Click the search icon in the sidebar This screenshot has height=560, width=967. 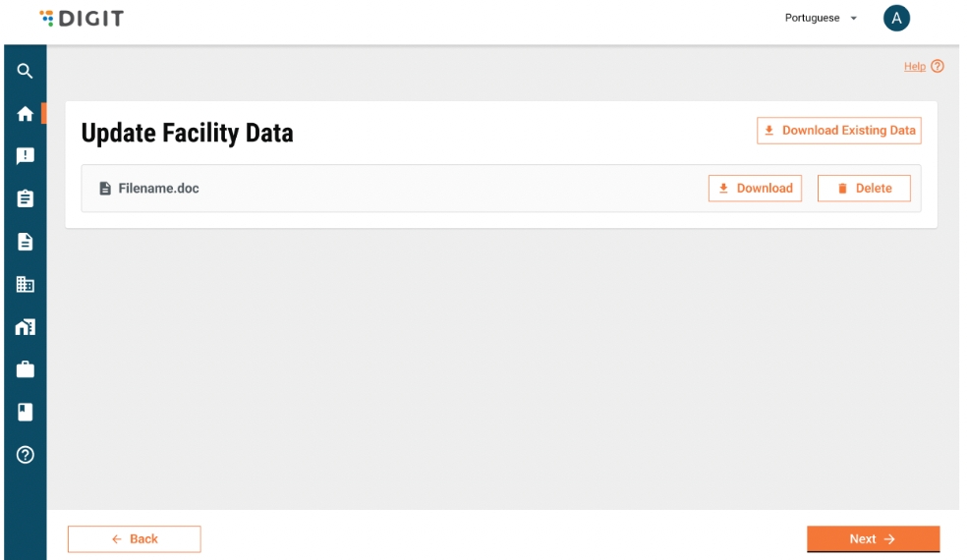point(26,71)
